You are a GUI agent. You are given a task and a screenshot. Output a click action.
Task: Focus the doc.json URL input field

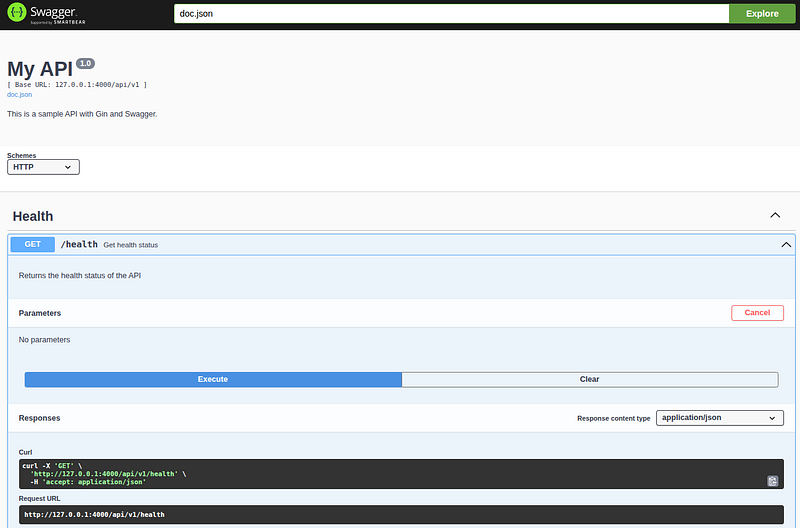pos(451,14)
